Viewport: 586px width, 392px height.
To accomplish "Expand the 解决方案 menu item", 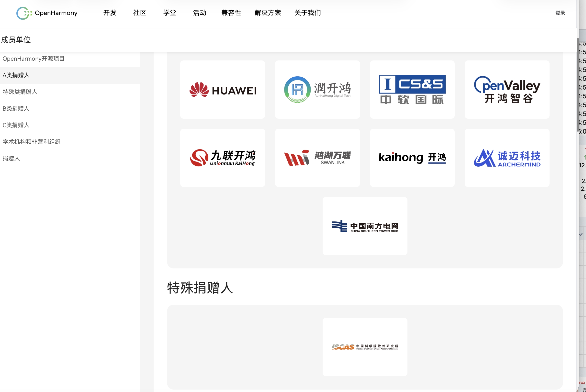I will coord(268,13).
